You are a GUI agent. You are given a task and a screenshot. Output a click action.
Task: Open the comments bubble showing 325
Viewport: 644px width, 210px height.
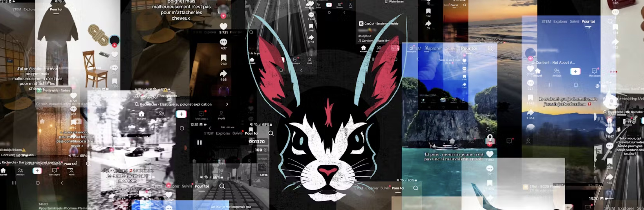[530, 83]
